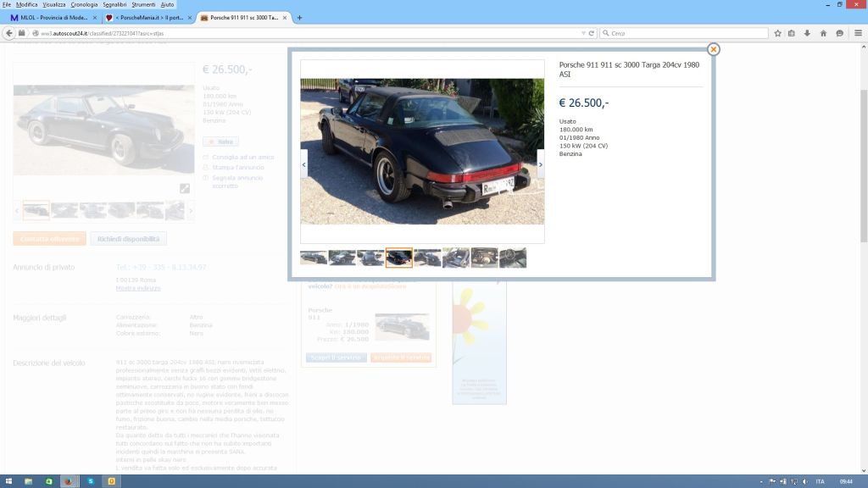Open the chat bubble toolbar icon
Image resolution: width=868 pixels, height=488 pixels.
pyautogui.click(x=840, y=33)
